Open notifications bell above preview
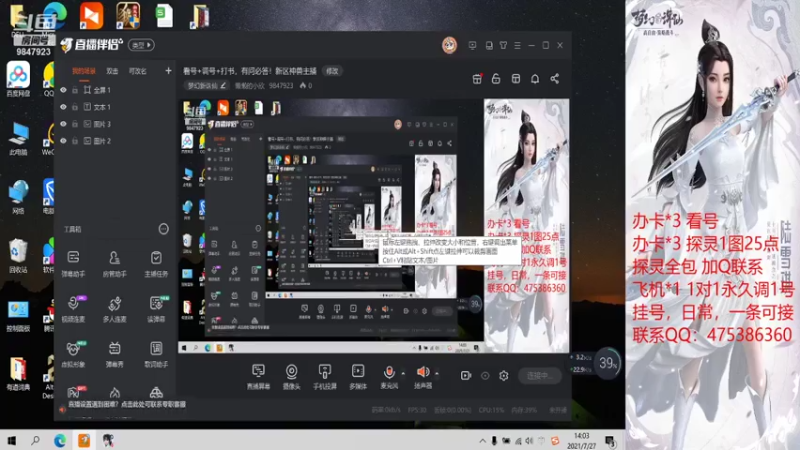The width and height of the screenshot is (800, 450). coord(535,79)
